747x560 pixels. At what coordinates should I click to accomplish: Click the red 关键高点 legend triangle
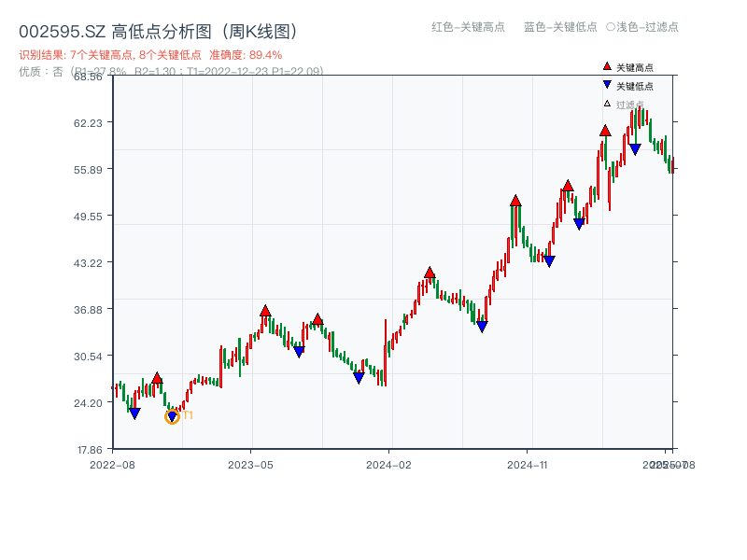pos(607,66)
